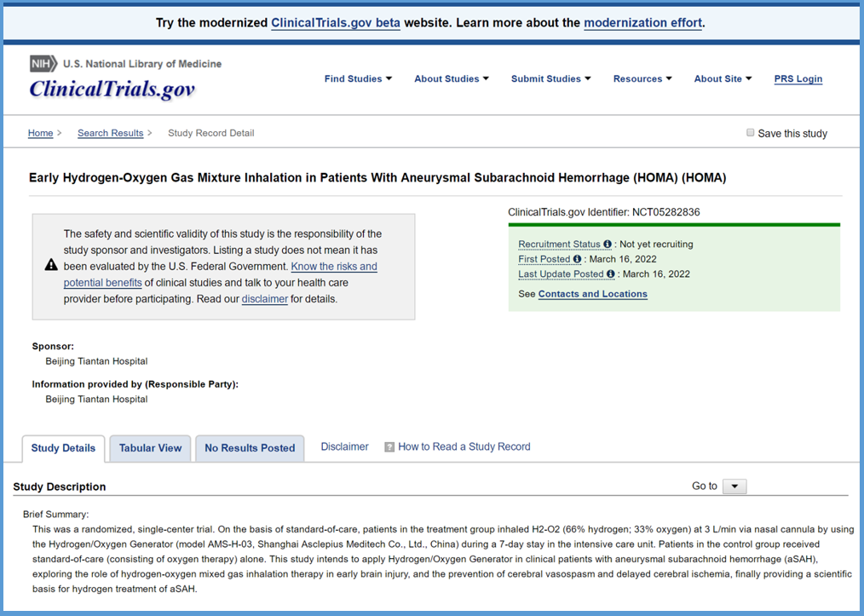Open the Contacts and Locations link
Viewport: 864px width, 616px height.
592,294
